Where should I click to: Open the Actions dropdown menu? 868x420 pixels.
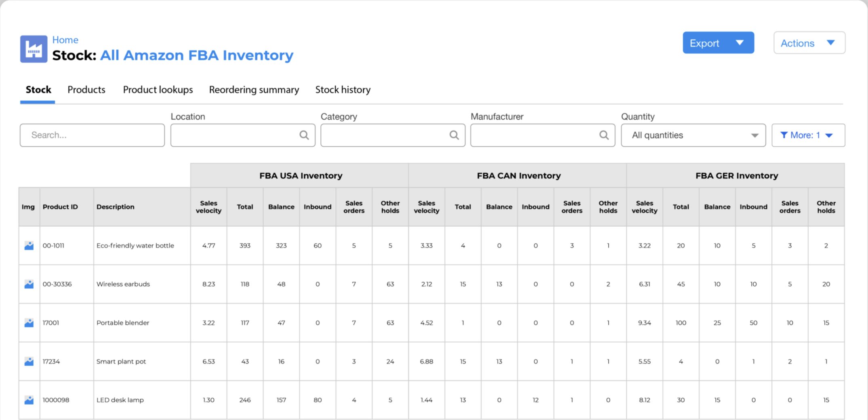point(809,43)
